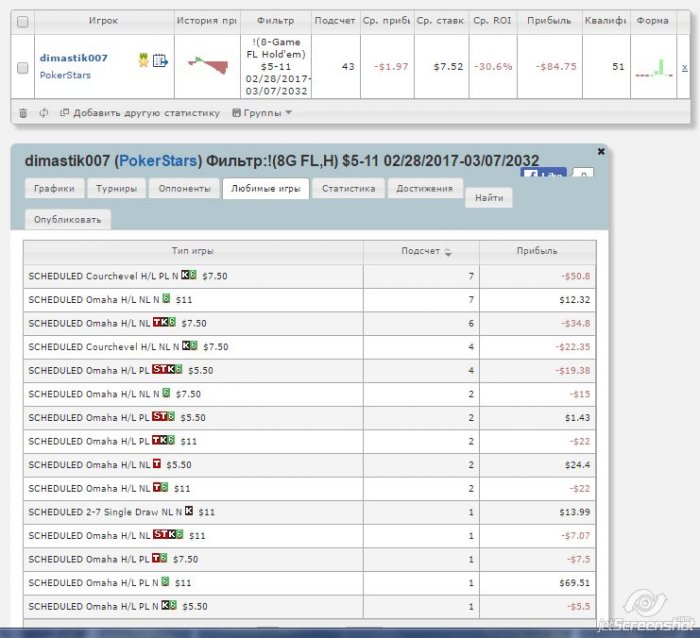Click the refresh arrows icon
The image size is (700, 638).
[44, 113]
